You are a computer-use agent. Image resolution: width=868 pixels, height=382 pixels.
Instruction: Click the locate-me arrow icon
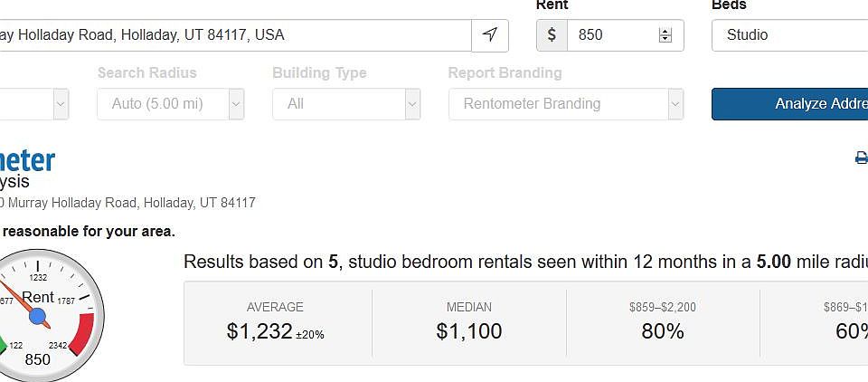(490, 35)
